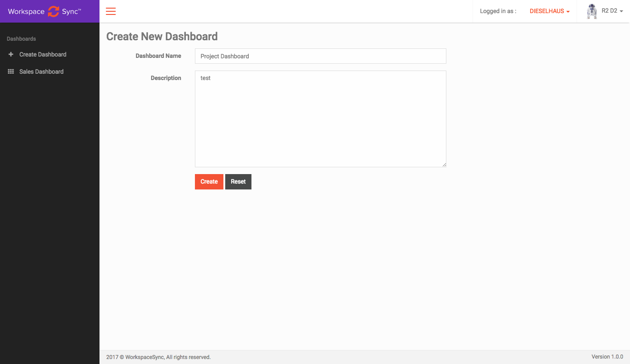This screenshot has width=630, height=364.
Task: Click the Dashboard Name field label
Action: pos(158,56)
